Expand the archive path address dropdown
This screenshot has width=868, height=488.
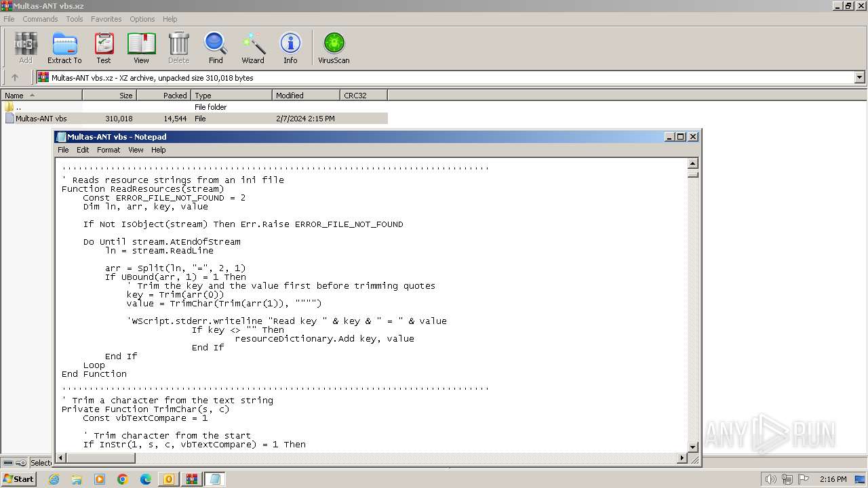tap(860, 78)
